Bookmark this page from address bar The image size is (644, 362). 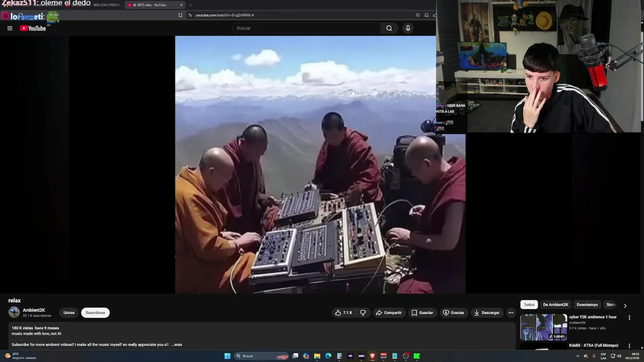[180, 15]
